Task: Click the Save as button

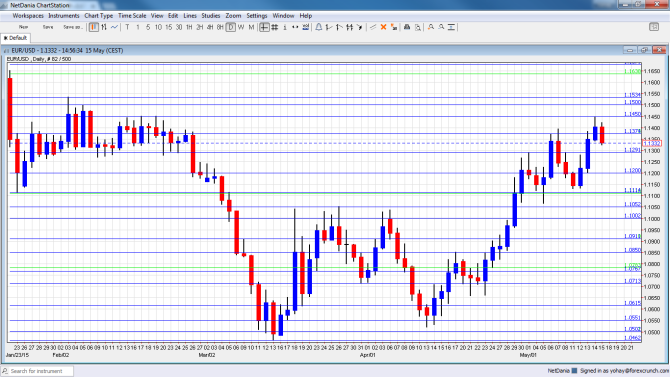Action: tap(72, 27)
